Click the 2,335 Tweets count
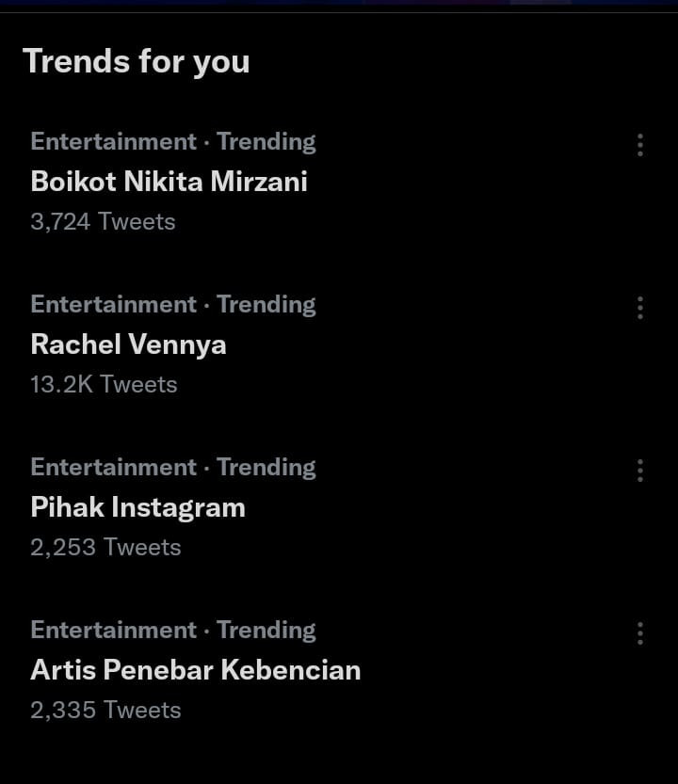The image size is (678, 784). click(105, 711)
